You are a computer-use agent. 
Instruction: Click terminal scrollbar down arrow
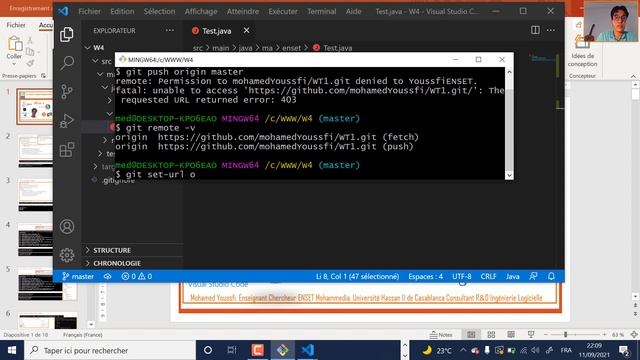pos(509,175)
